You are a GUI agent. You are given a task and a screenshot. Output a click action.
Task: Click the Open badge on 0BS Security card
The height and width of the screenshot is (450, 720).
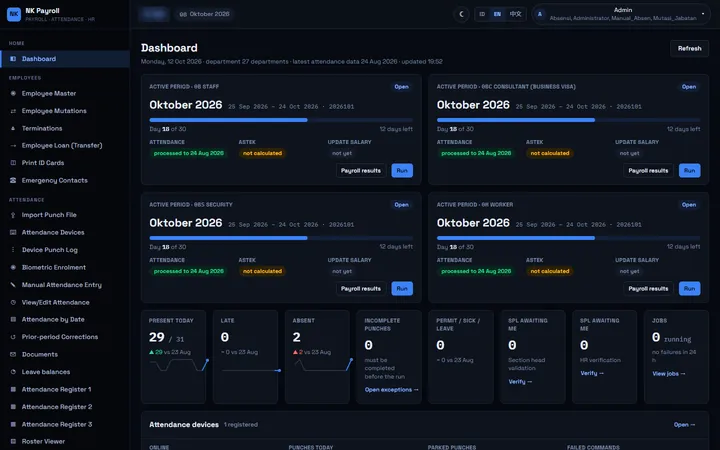(x=401, y=204)
